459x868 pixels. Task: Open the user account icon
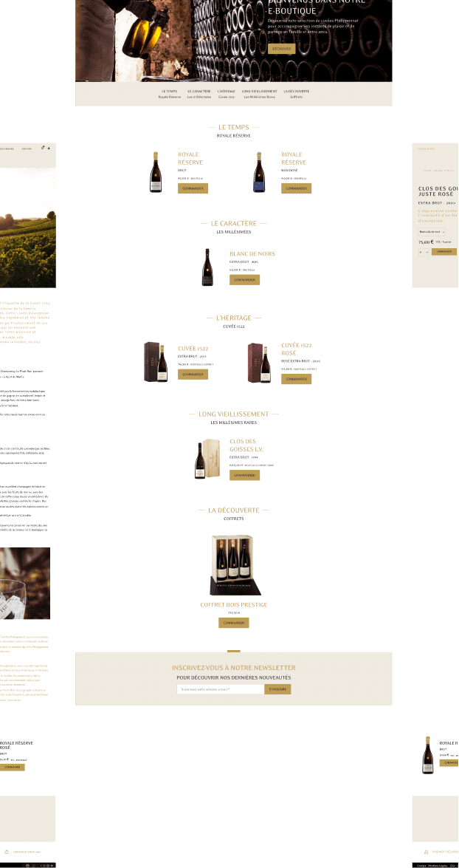(49, 148)
